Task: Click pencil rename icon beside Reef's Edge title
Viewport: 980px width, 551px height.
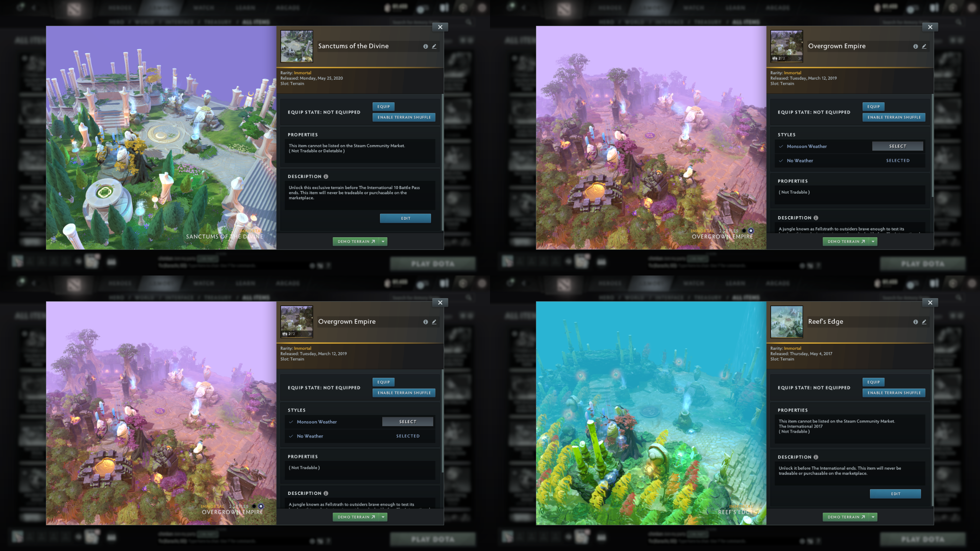Action: pos(924,322)
